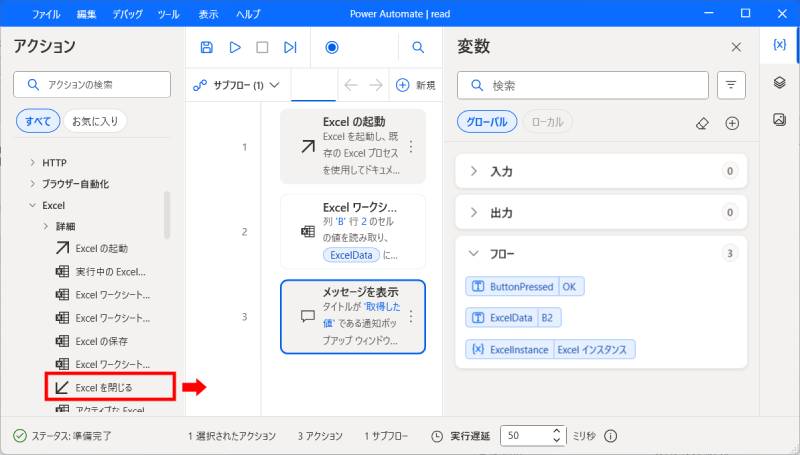Screen dimensions: 800x455
Task: Run the next action with the step icon
Action: pyautogui.click(x=290, y=47)
